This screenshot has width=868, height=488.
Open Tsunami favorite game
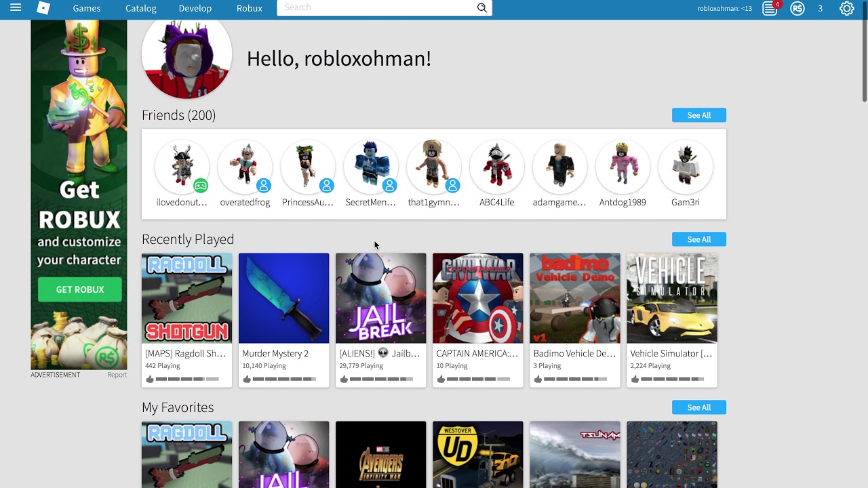(x=574, y=455)
